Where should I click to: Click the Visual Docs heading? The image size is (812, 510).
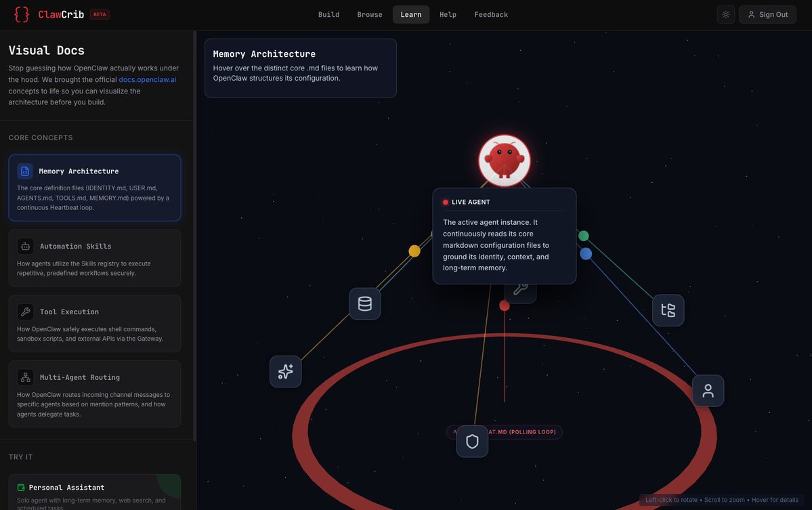pos(46,50)
